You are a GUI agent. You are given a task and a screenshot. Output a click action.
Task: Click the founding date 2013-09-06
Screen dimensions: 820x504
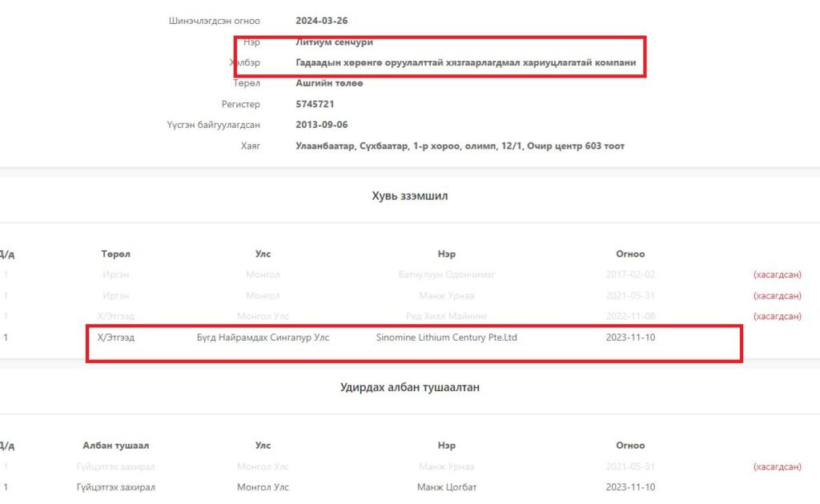pyautogui.click(x=322, y=125)
